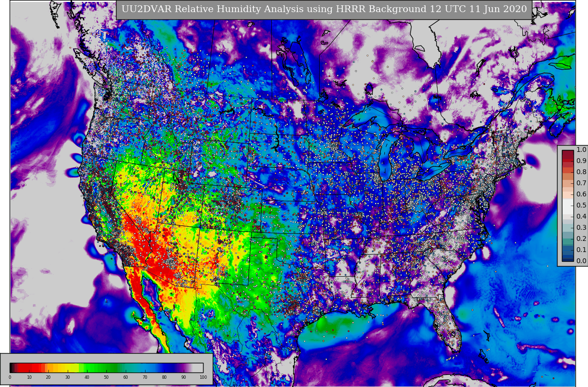This screenshot has height=387, width=588.
Task: Click the 0.5 label on the right colorbar
Action: tap(581, 206)
